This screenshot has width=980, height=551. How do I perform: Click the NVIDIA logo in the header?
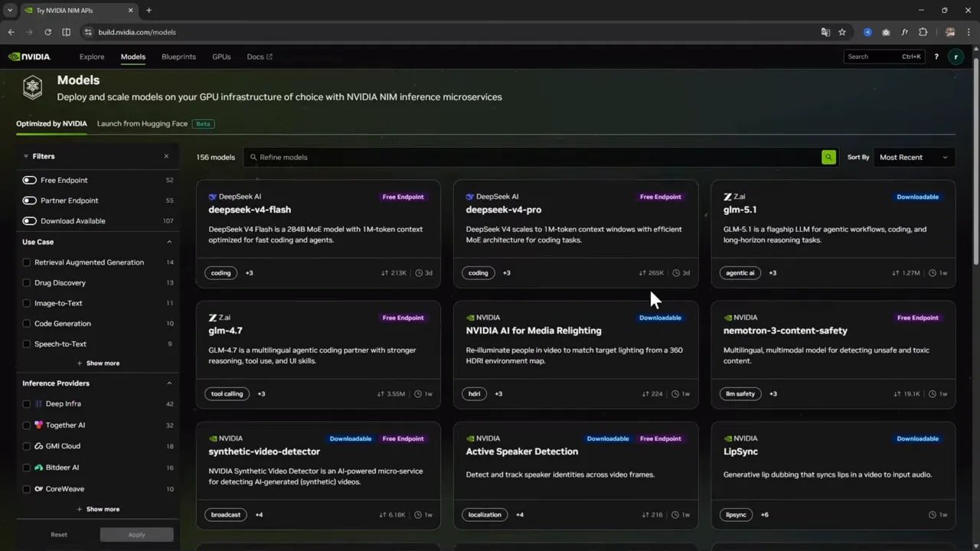click(x=29, y=57)
